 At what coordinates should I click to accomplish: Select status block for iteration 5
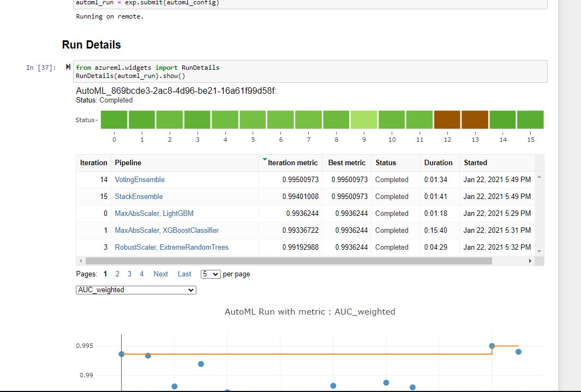[253, 119]
